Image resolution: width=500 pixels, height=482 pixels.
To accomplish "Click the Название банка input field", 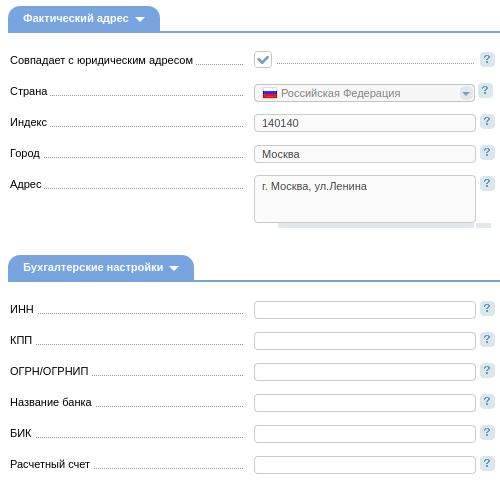I will point(365,403).
